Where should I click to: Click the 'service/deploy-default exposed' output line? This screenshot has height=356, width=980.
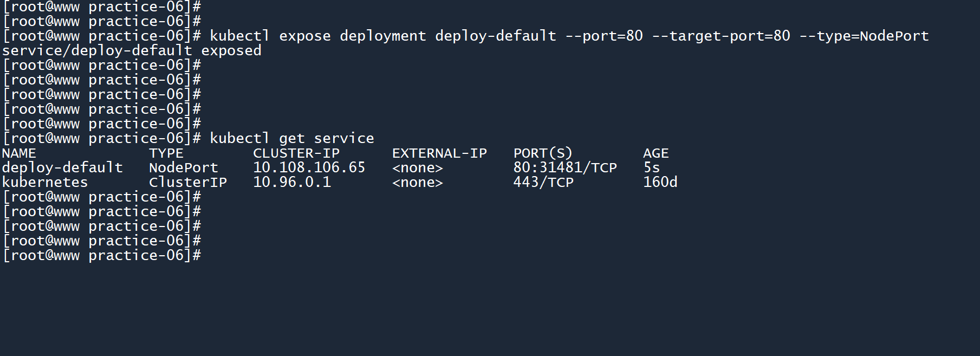[x=132, y=51]
